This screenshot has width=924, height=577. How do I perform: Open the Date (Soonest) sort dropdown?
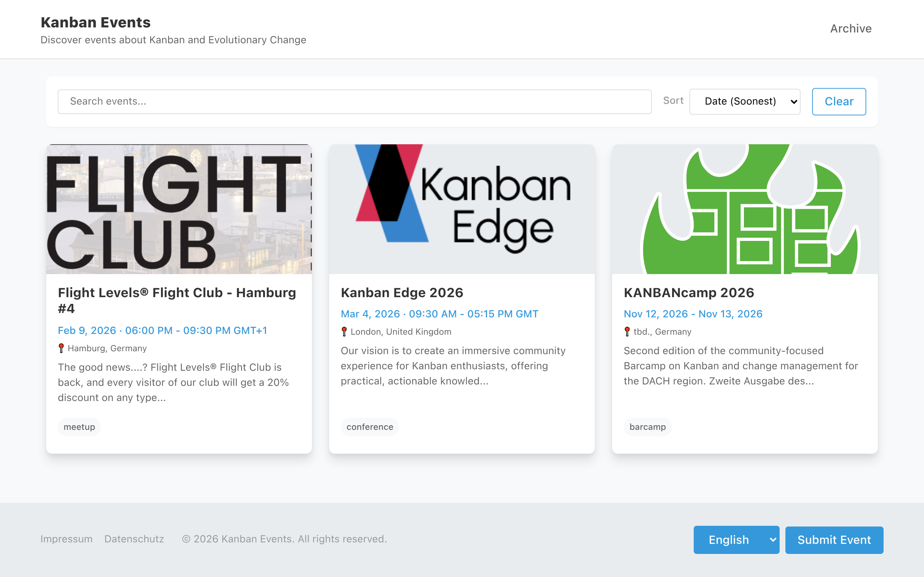(744, 101)
